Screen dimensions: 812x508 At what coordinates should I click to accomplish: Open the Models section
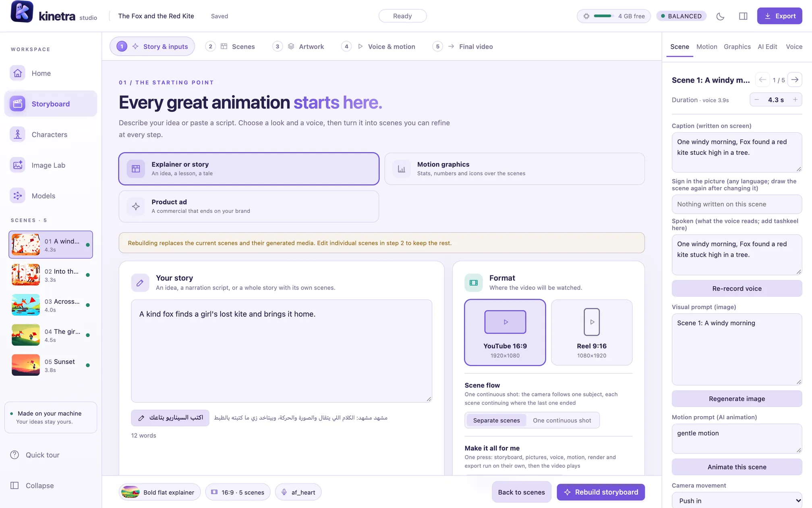pos(51,196)
